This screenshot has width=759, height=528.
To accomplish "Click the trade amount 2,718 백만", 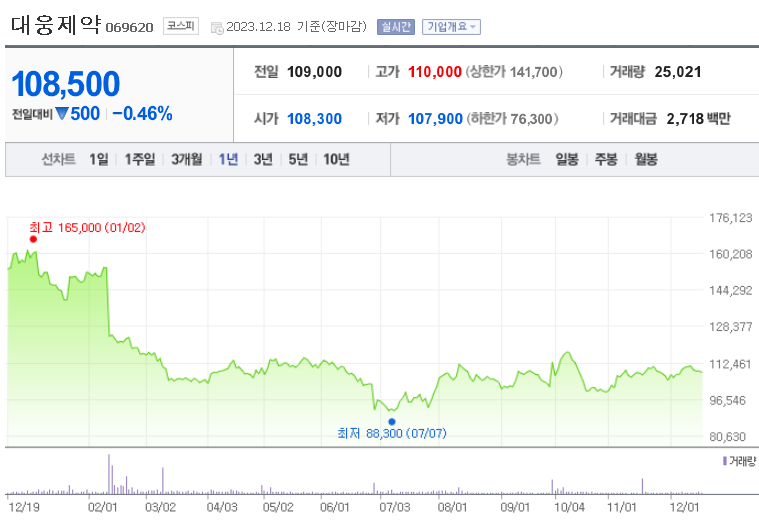I will (698, 119).
